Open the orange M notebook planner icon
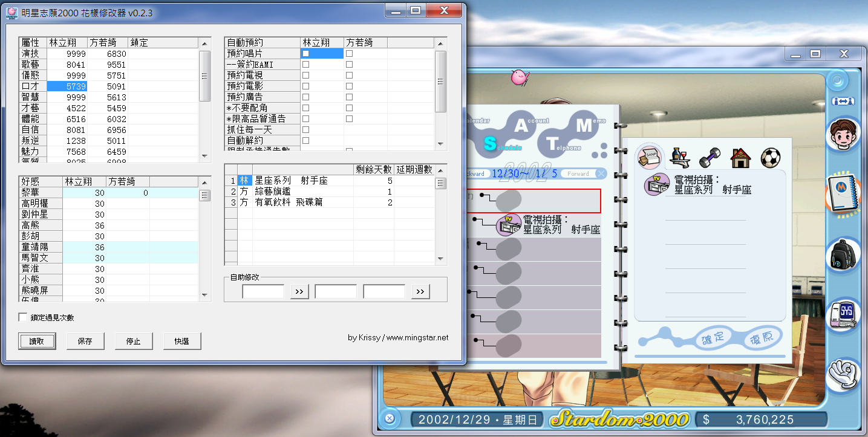 tap(843, 195)
